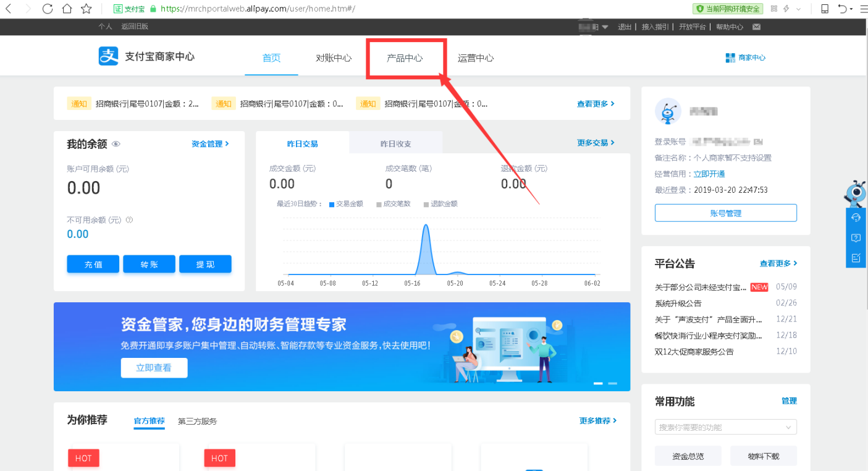Click 立即开通 for 经营信用
Image resolution: width=868 pixels, height=471 pixels.
click(x=709, y=174)
